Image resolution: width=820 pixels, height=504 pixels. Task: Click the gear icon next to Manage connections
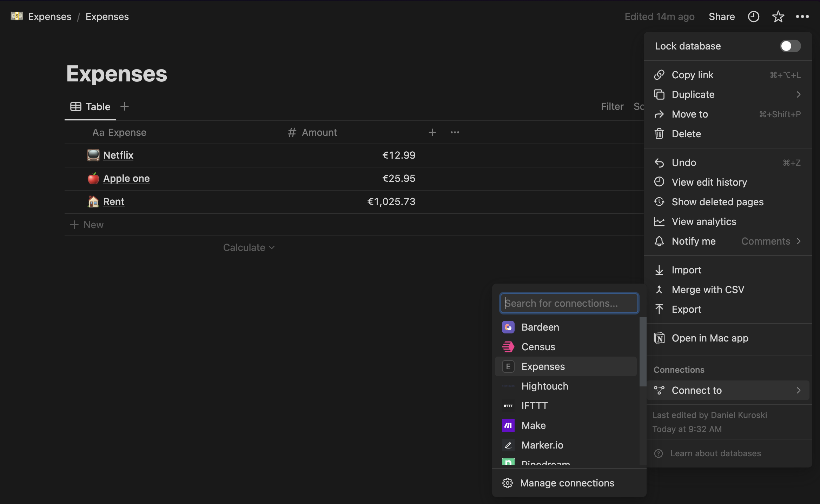(x=508, y=483)
